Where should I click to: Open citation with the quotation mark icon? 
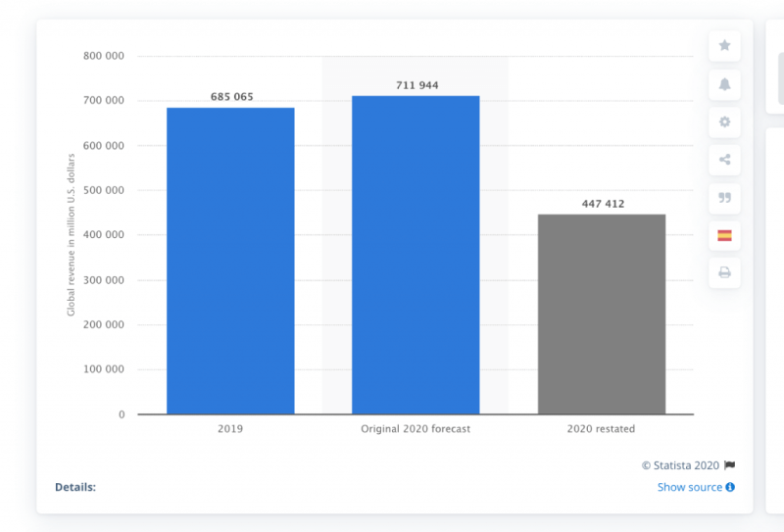pos(724,197)
